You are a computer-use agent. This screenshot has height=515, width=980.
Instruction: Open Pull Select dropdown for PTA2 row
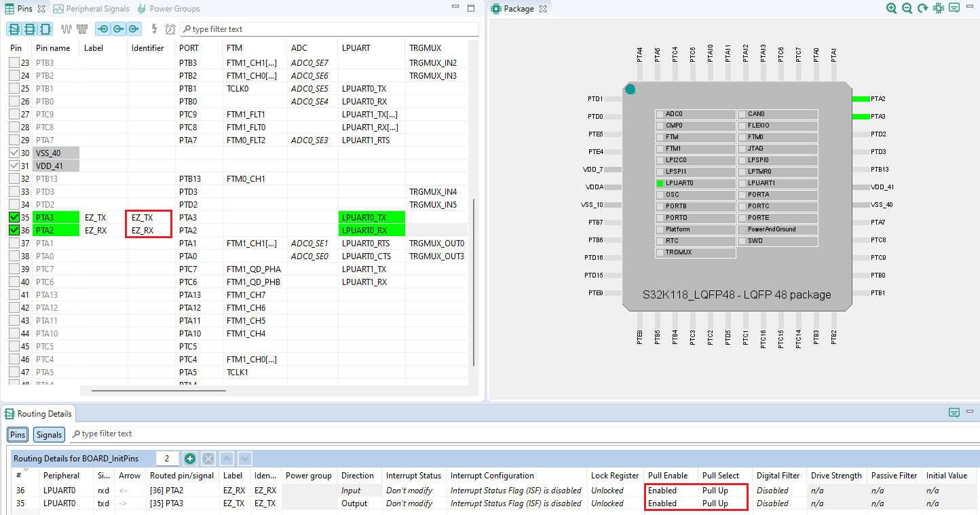coord(722,490)
